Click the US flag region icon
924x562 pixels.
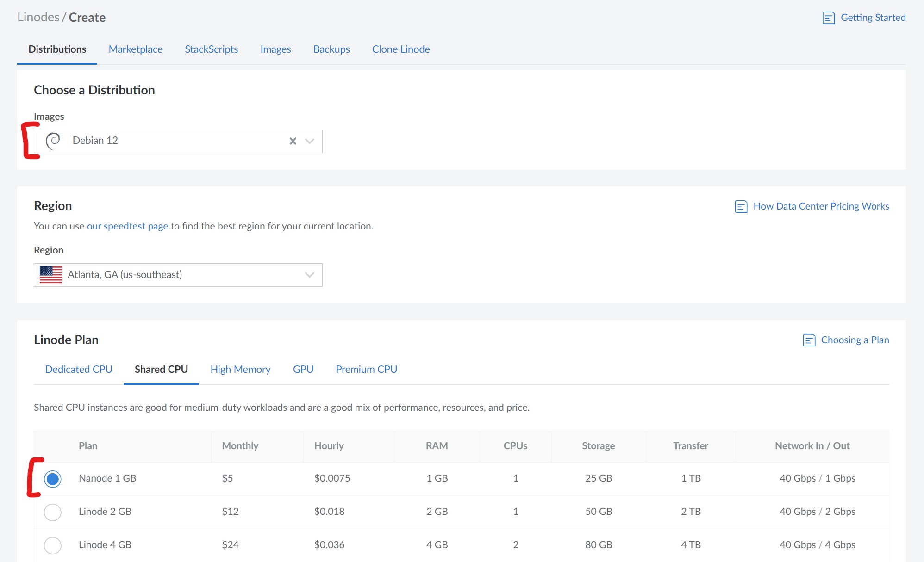click(51, 275)
